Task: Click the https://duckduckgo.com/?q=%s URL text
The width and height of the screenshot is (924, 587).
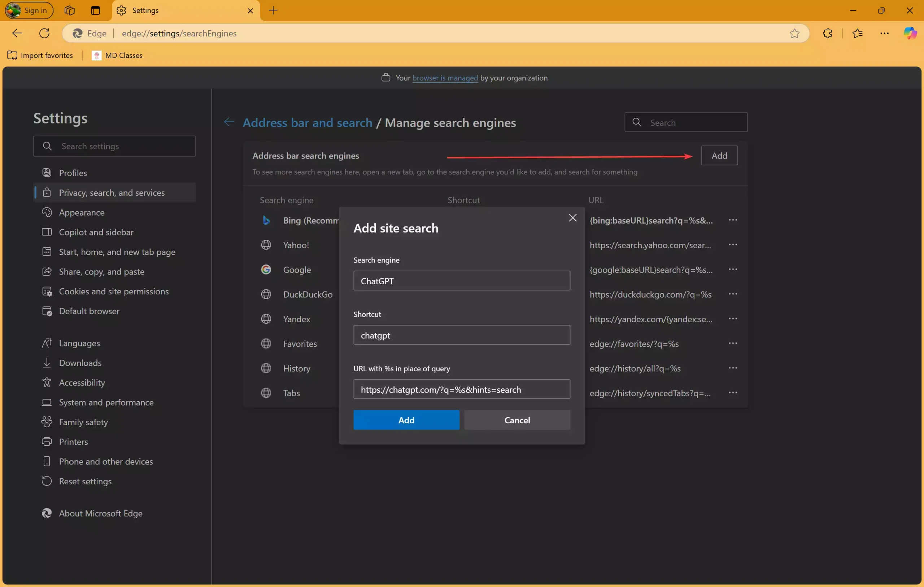Action: click(x=650, y=294)
